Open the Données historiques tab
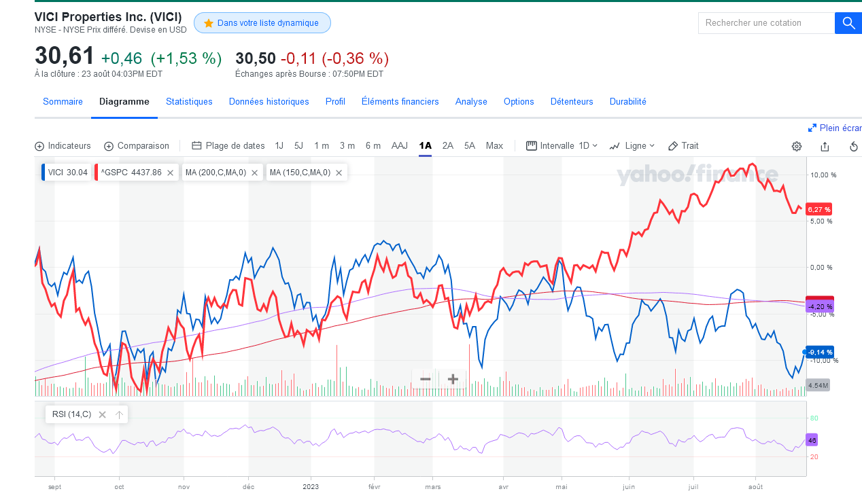862x504 pixels. (x=269, y=102)
